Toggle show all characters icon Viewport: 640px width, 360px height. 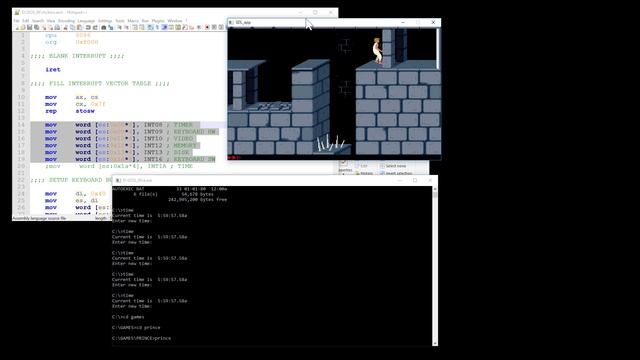pos(157,27)
